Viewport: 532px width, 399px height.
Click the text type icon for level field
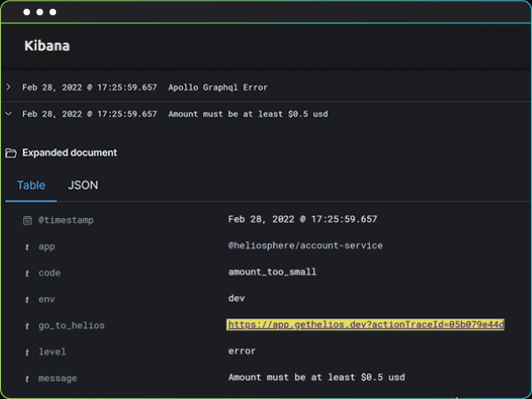click(x=27, y=352)
